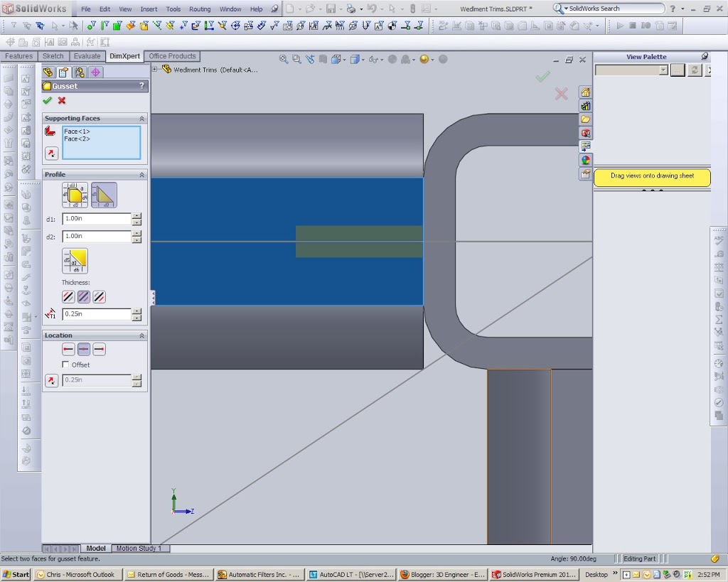Choose the midpoint location option
728x582 pixels.
pyautogui.click(x=84, y=350)
